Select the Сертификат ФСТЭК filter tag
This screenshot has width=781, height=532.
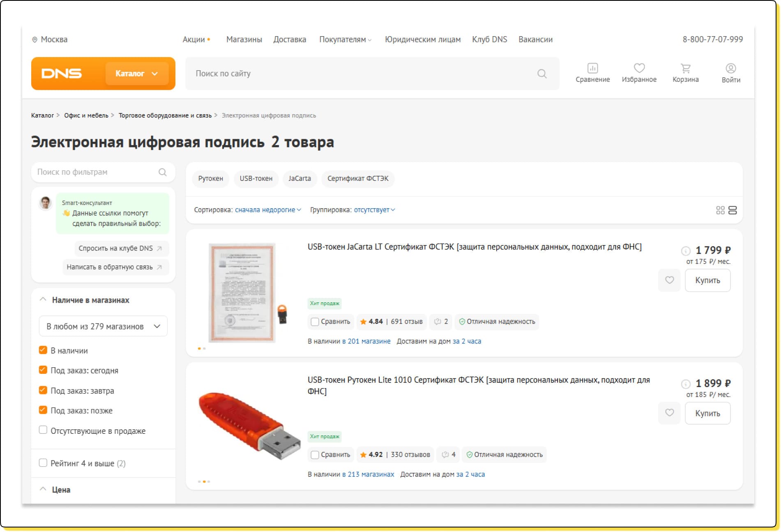(358, 179)
